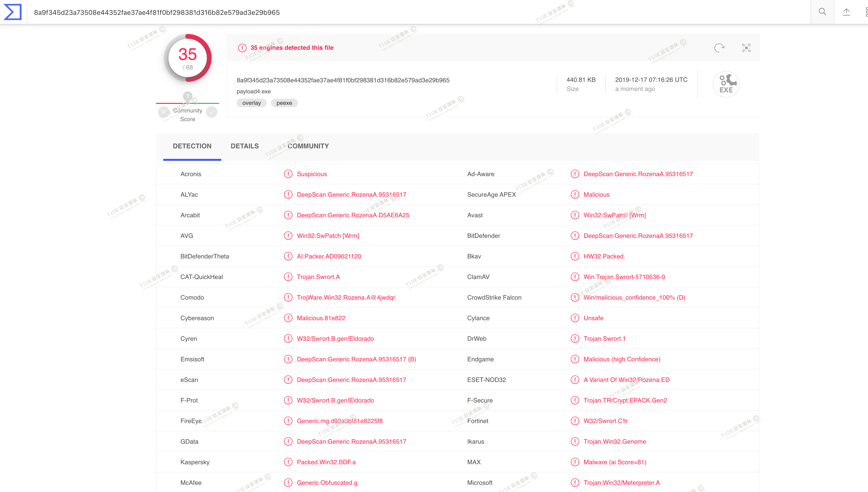Image resolution: width=868 pixels, height=492 pixels.
Task: Click the VirusTotal logo icon
Action: [13, 12]
